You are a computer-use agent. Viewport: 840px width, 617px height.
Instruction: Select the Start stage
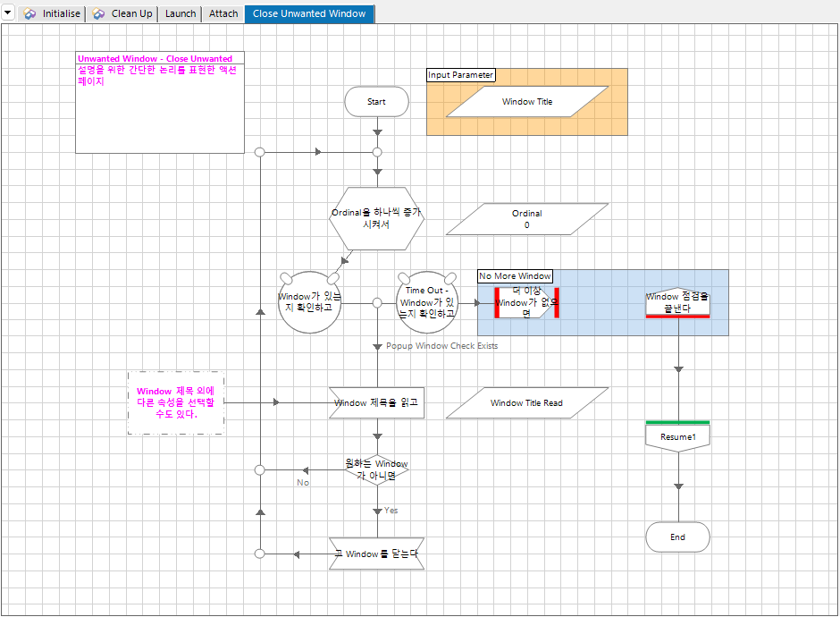376,102
